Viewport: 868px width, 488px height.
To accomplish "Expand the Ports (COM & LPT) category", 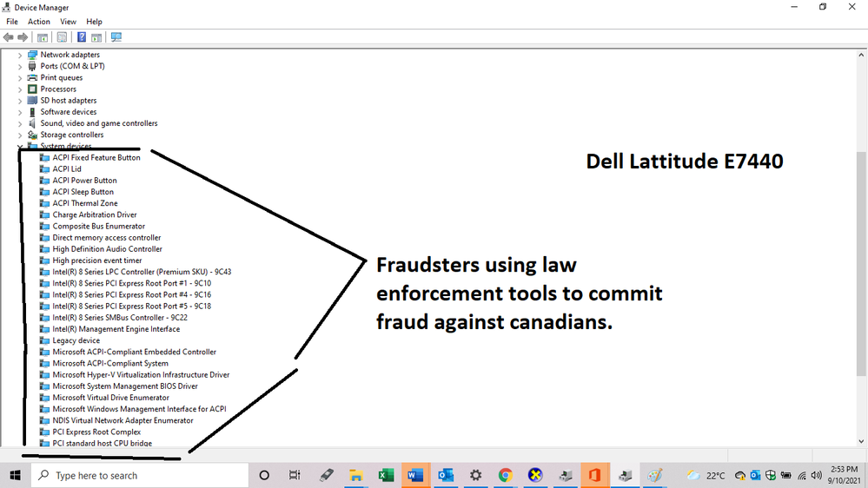I will click(20, 66).
